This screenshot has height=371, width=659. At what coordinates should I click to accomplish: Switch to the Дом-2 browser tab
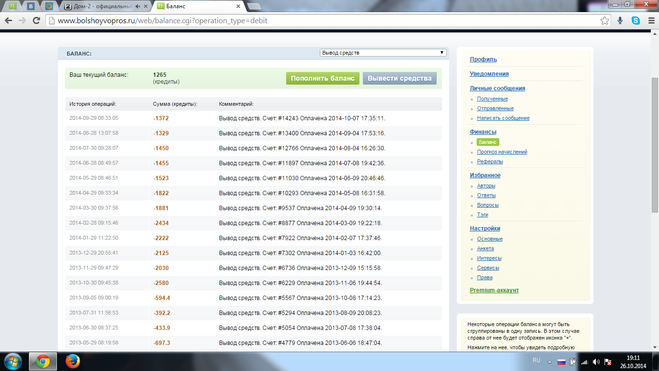[x=105, y=6]
